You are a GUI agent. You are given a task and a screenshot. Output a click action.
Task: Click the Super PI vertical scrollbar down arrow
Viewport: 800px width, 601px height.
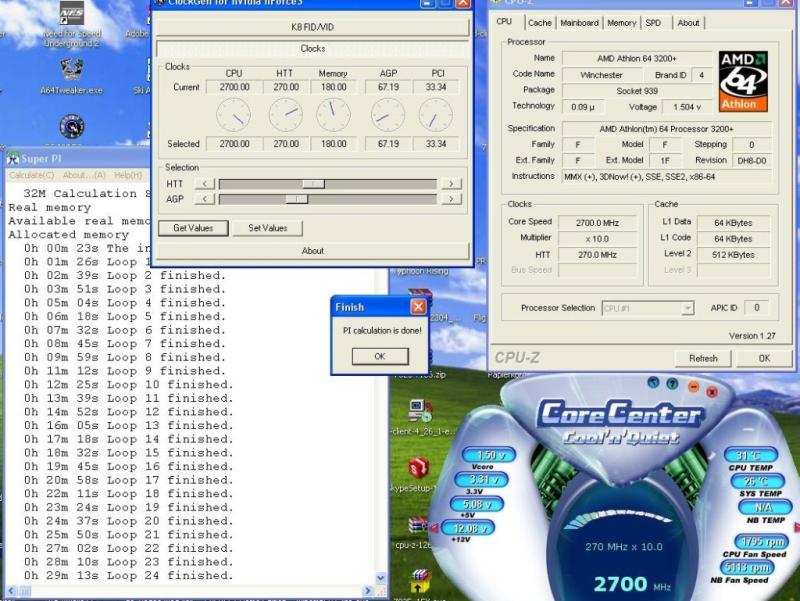[381, 578]
